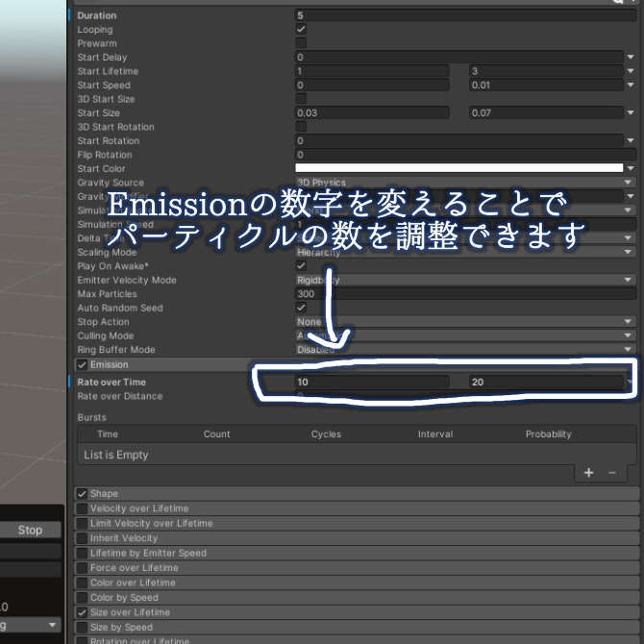Click the Start Delay value field
Screen dimensions: 644x644
[459, 57]
